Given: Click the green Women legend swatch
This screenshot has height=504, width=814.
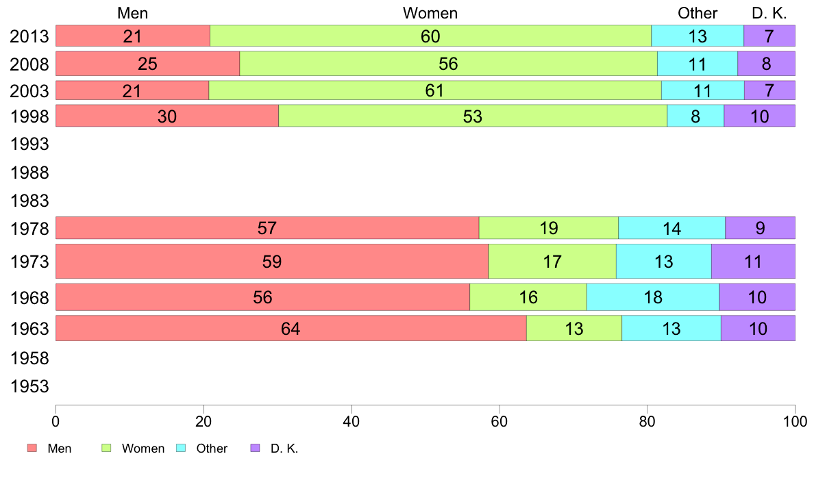Looking at the screenshot, I should coord(106,448).
